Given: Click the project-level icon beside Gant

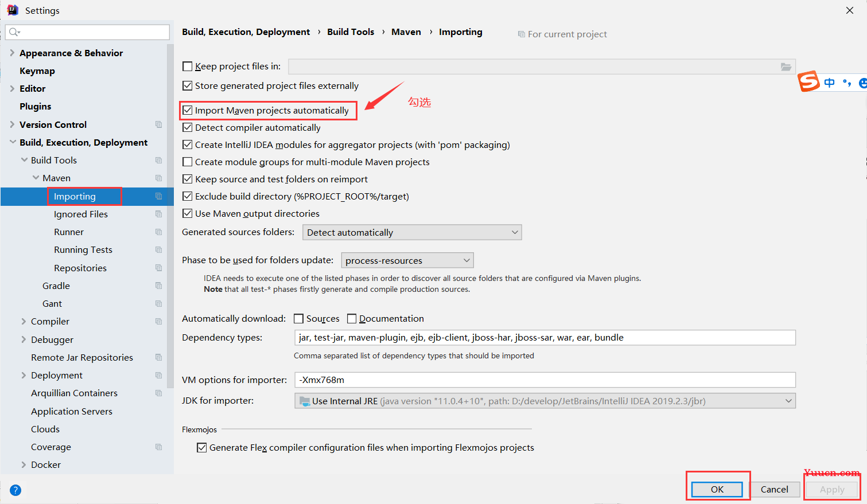Looking at the screenshot, I should click(159, 303).
